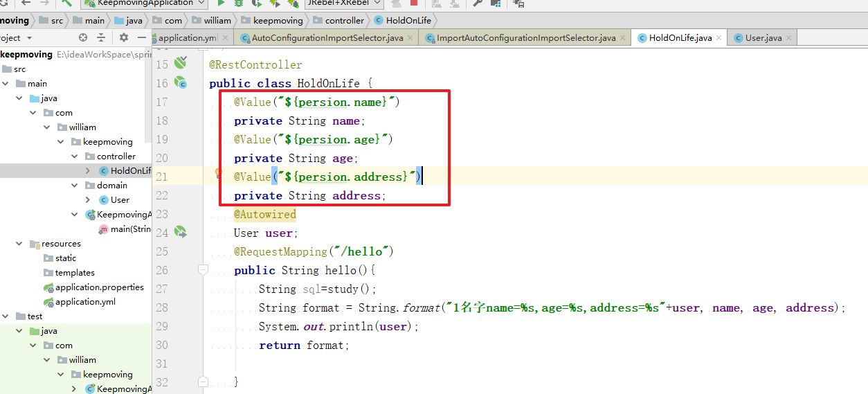
Task: Close the HoldOnLife.java tab
Action: coord(719,38)
